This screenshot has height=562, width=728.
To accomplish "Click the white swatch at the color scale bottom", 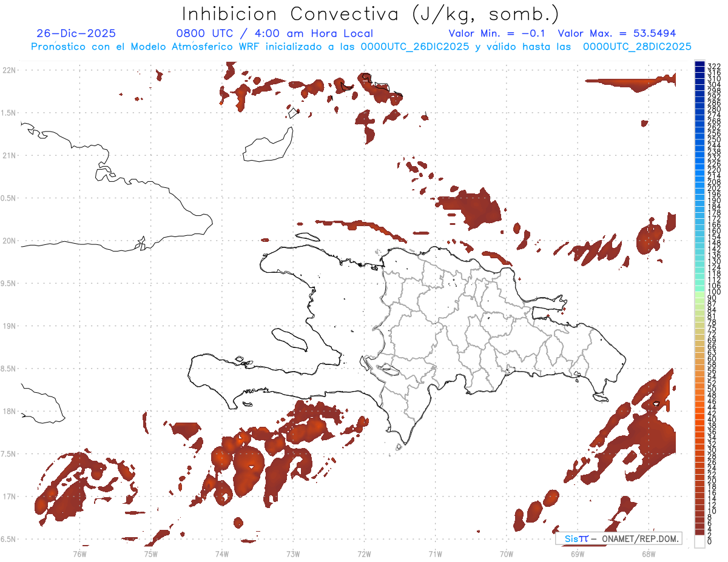I will [x=699, y=540].
